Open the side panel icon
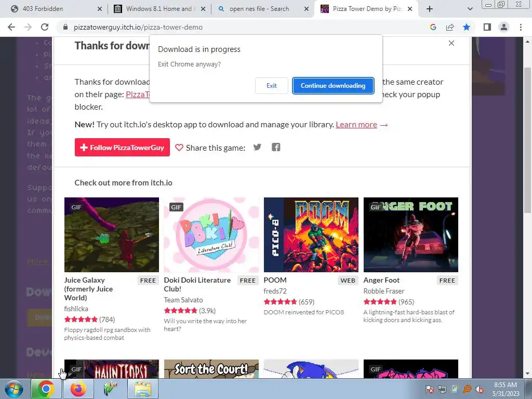The height and width of the screenshot is (399, 532). coord(487,27)
